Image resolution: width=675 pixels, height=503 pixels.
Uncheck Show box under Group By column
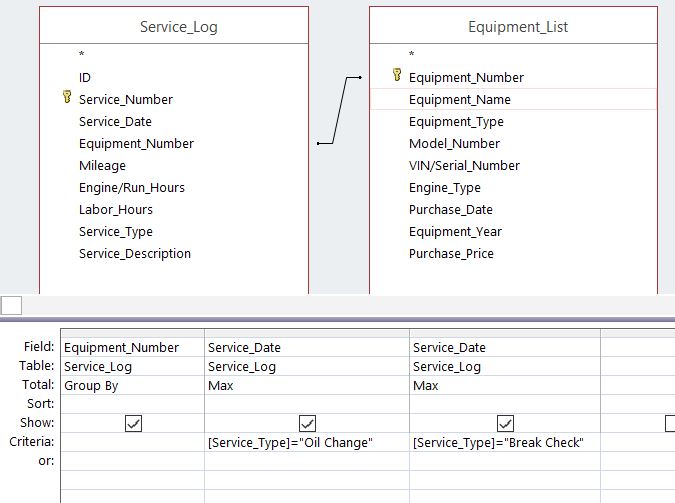133,423
